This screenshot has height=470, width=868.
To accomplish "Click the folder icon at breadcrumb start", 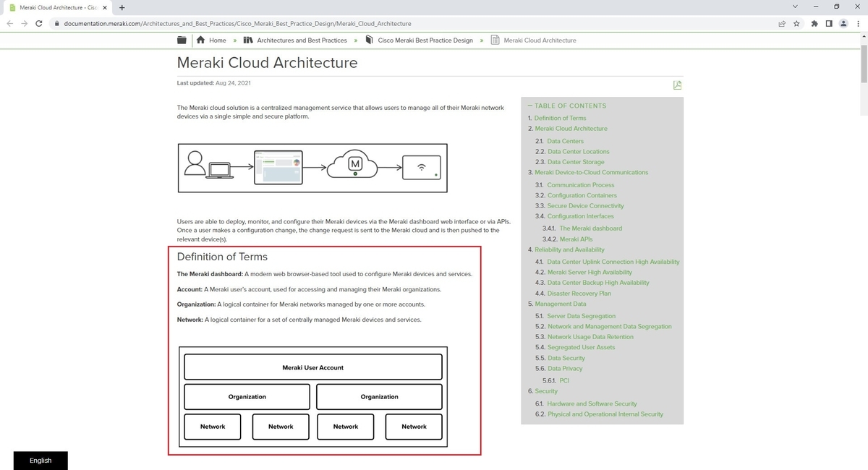I will [181, 40].
